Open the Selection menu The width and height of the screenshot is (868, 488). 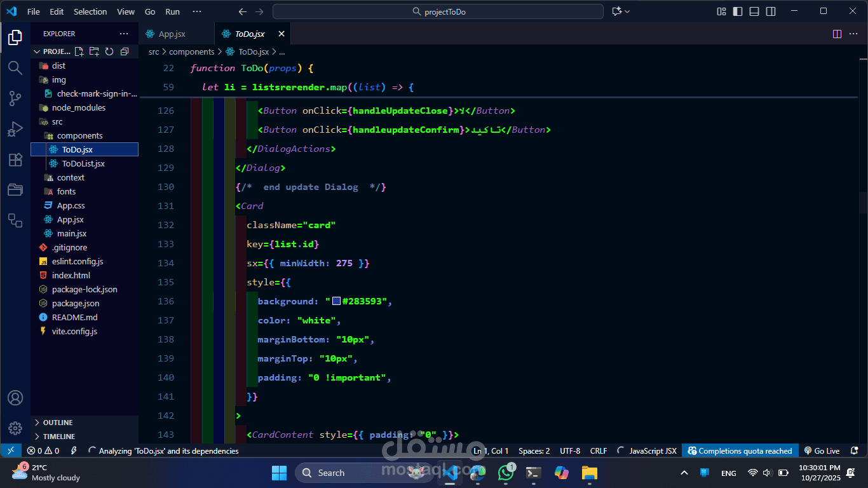click(90, 11)
